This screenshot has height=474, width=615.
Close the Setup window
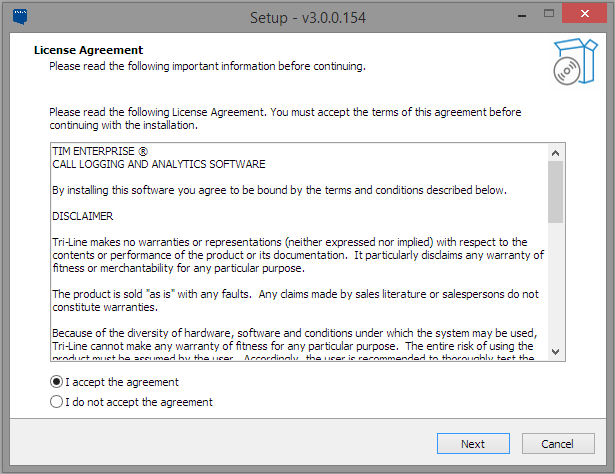click(584, 13)
